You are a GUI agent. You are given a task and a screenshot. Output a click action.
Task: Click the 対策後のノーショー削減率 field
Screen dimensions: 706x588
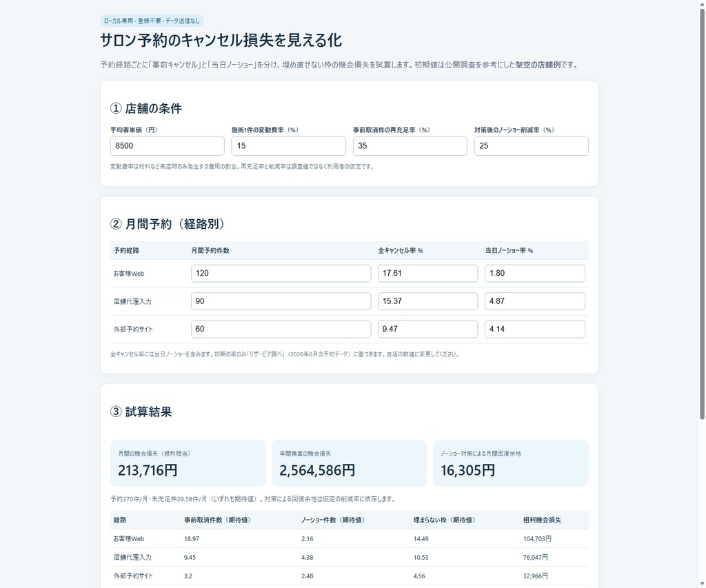coord(532,146)
